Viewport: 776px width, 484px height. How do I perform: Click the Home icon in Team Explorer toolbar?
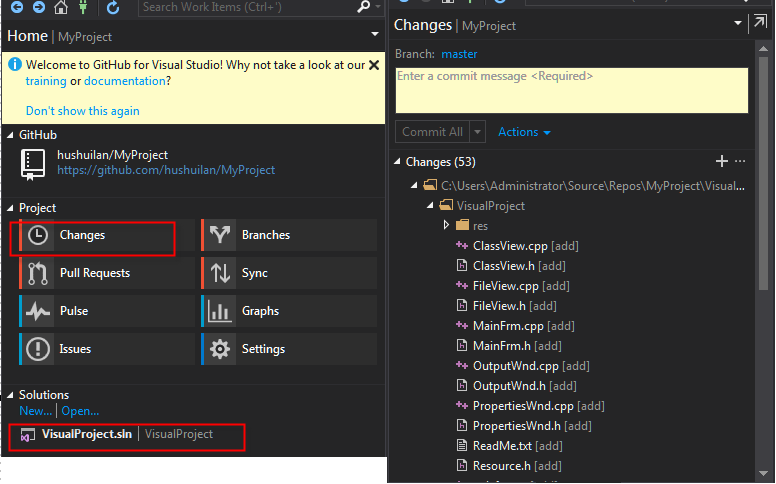60,8
